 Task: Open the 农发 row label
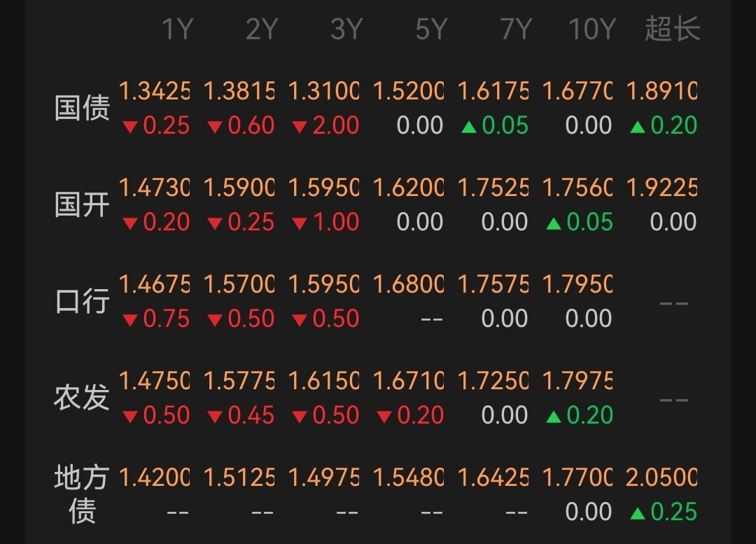[x=82, y=398]
